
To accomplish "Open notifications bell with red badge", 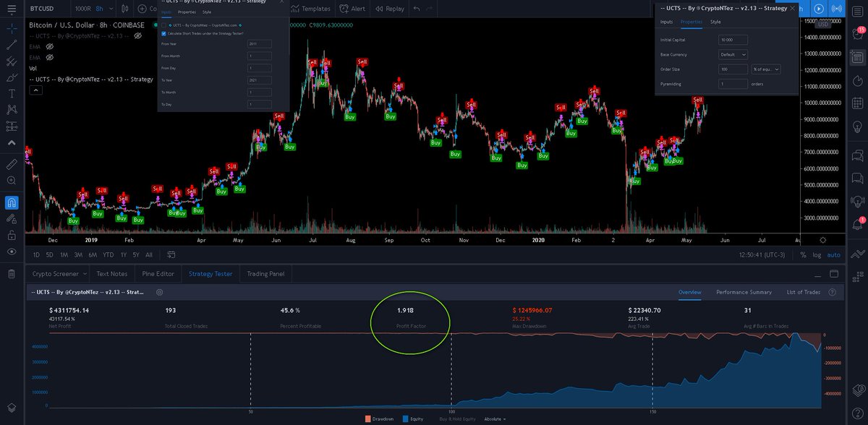I will (x=858, y=226).
